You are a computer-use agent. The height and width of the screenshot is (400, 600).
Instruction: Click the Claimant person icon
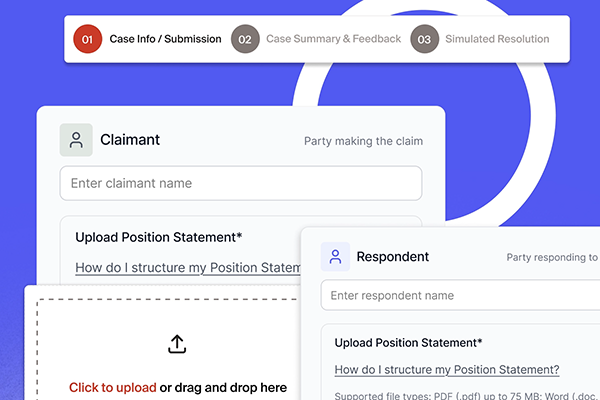[x=76, y=141]
